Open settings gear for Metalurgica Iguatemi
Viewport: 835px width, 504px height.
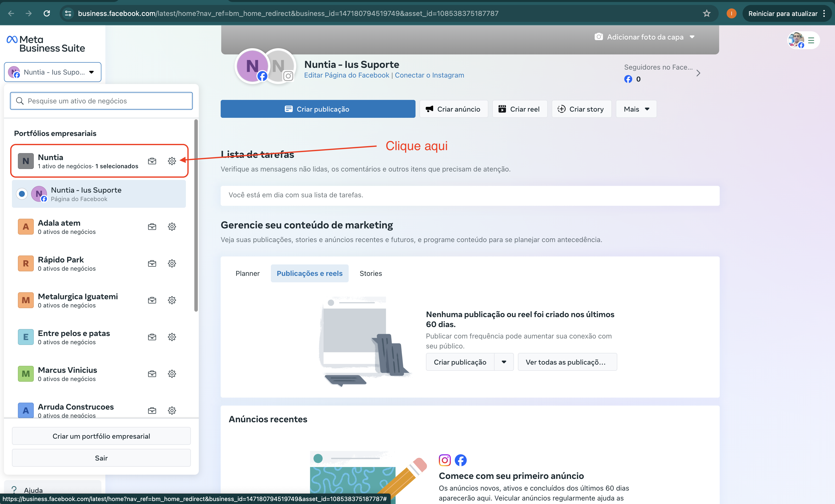pos(172,300)
